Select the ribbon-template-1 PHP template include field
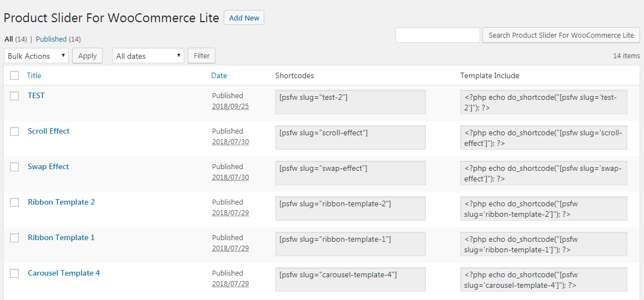The image size is (644, 300). (544, 244)
